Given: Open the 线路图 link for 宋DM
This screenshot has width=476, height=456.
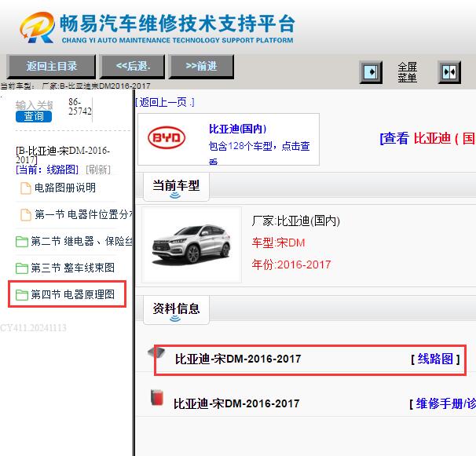Looking at the screenshot, I should point(435,359).
